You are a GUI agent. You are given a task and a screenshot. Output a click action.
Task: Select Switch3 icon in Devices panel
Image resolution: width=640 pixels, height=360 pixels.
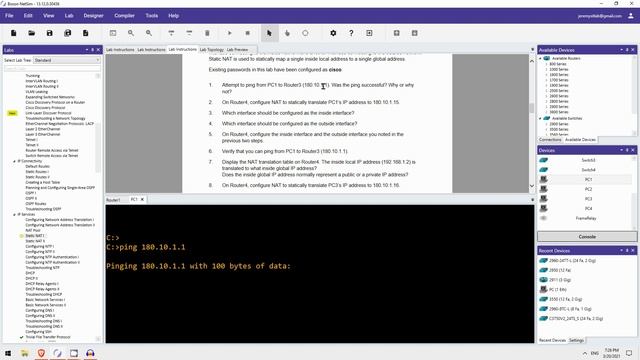coord(544,160)
